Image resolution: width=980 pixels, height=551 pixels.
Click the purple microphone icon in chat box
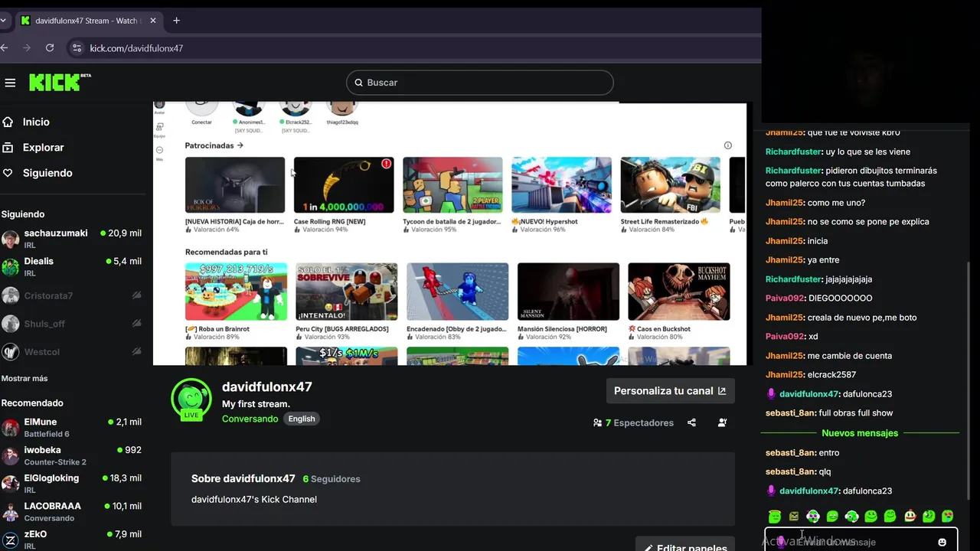781,542
